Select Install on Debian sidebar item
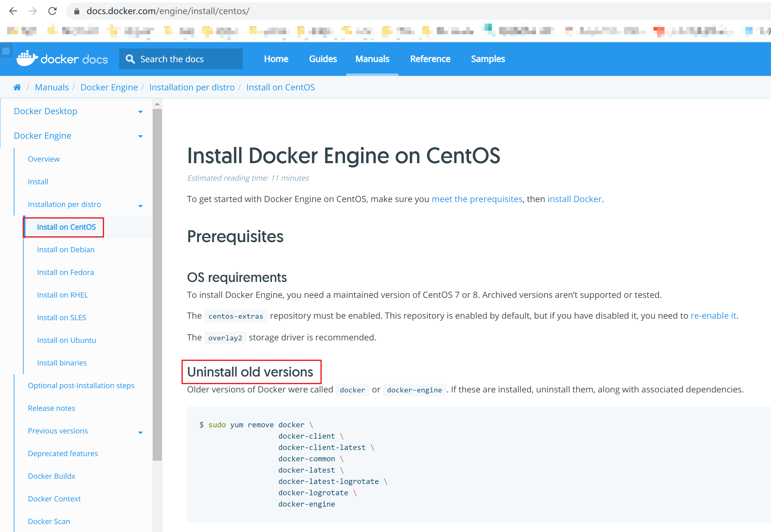Viewport: 771px width, 532px height. (66, 250)
